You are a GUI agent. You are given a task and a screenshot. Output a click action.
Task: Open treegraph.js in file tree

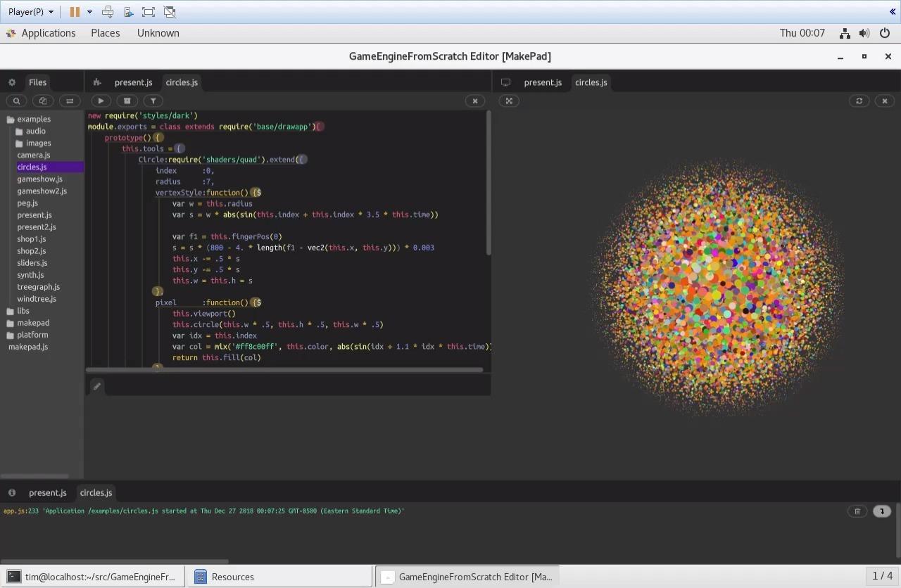click(x=39, y=286)
